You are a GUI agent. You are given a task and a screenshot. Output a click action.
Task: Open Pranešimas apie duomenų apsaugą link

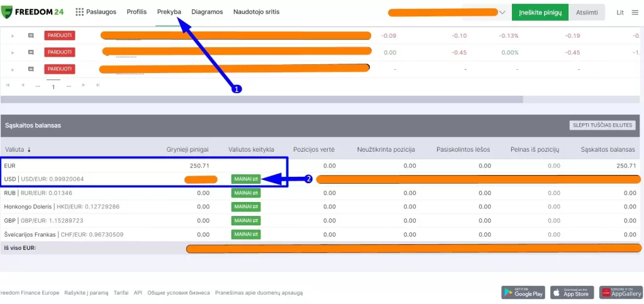tap(258, 293)
